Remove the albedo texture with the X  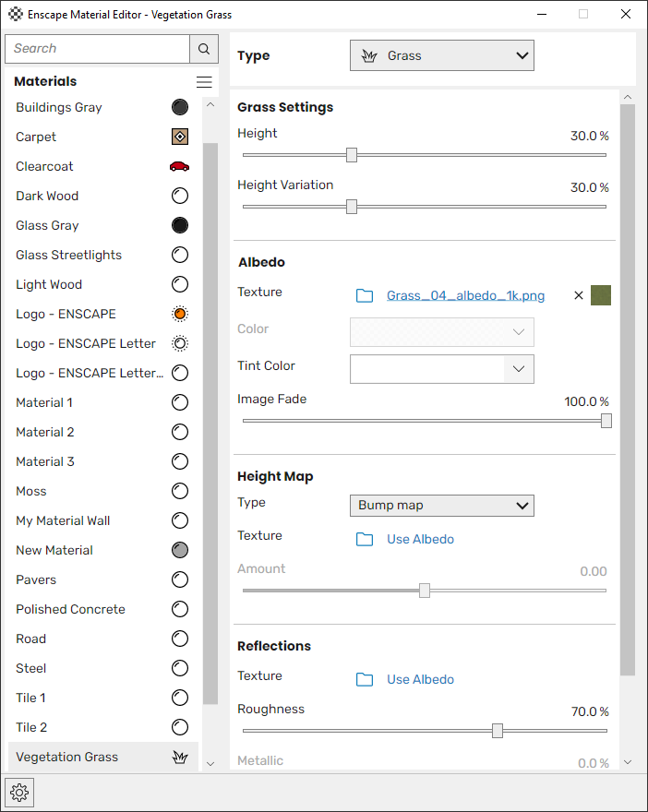(x=579, y=295)
